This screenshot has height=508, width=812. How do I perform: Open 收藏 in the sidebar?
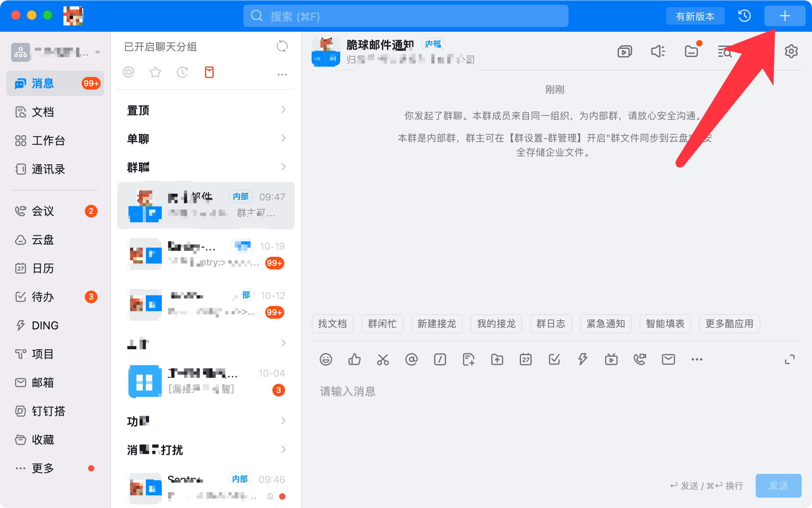click(x=55, y=440)
